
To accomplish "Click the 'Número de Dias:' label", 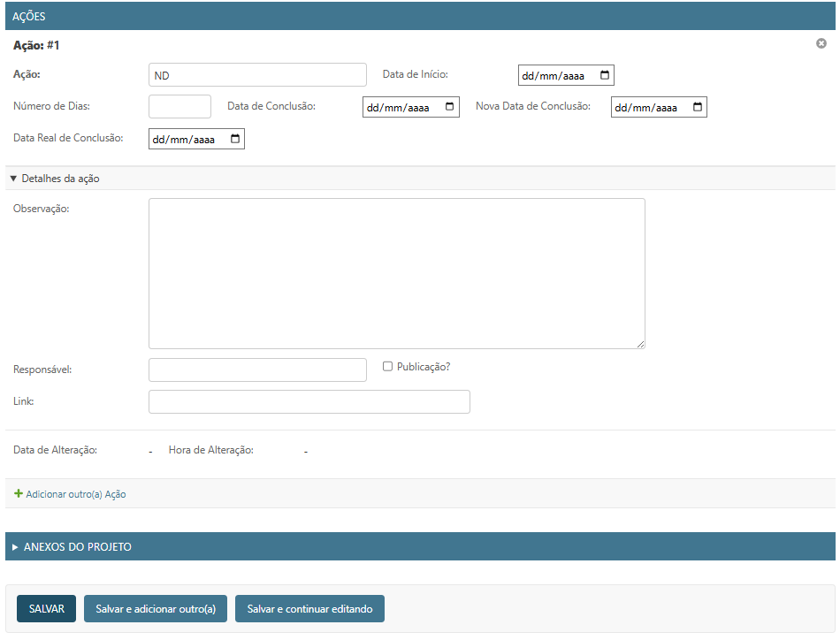I will (x=51, y=106).
